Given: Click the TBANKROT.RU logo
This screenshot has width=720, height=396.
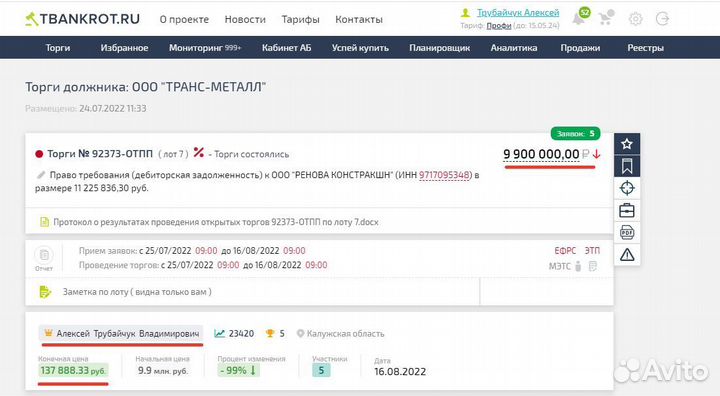Looking at the screenshot, I should (x=83, y=19).
